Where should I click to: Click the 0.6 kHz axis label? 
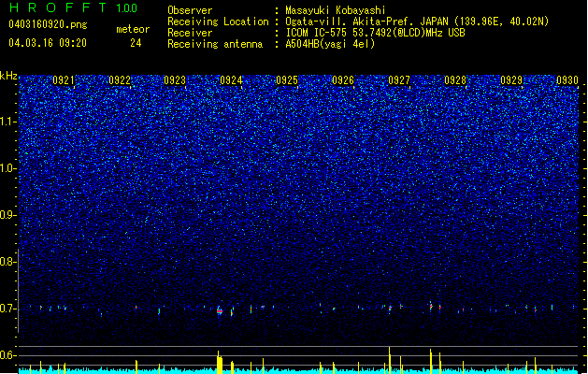(7, 355)
